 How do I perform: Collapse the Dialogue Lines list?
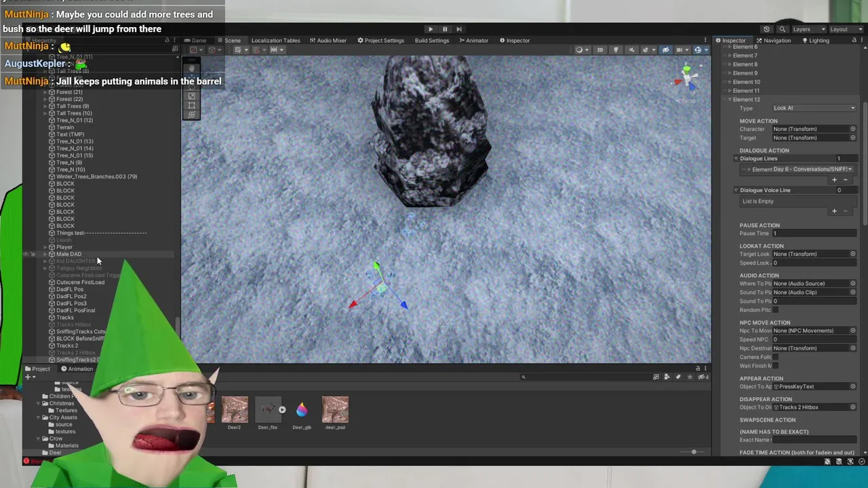click(736, 159)
